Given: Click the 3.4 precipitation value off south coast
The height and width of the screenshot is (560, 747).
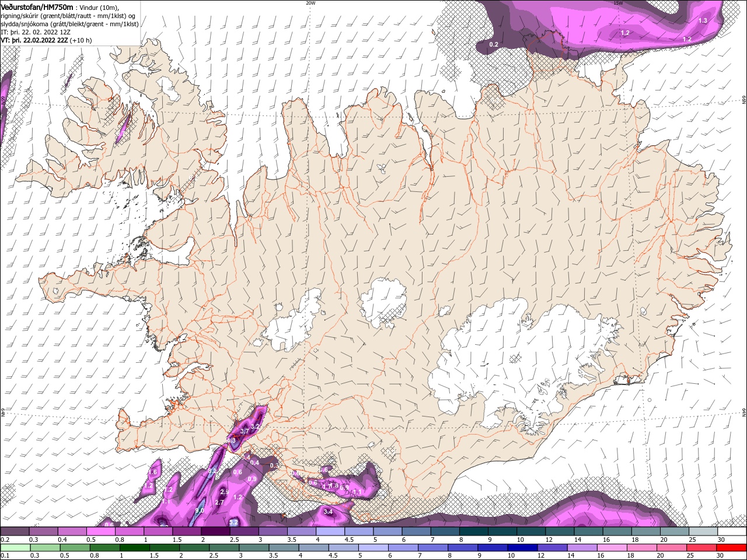Looking at the screenshot, I should [x=328, y=512].
